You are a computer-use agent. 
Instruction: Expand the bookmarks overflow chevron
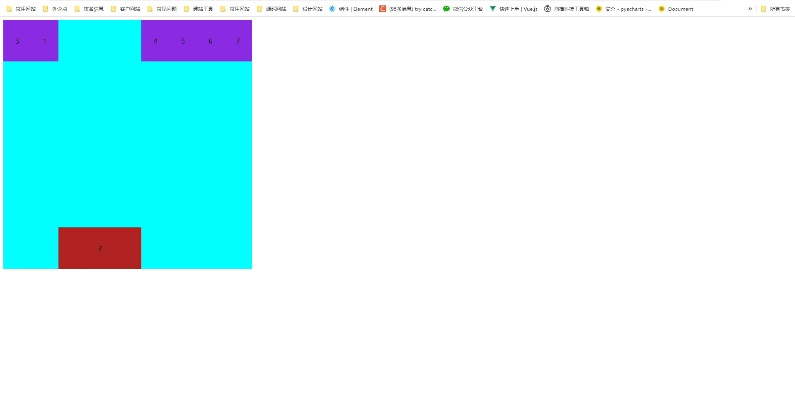[x=750, y=8]
